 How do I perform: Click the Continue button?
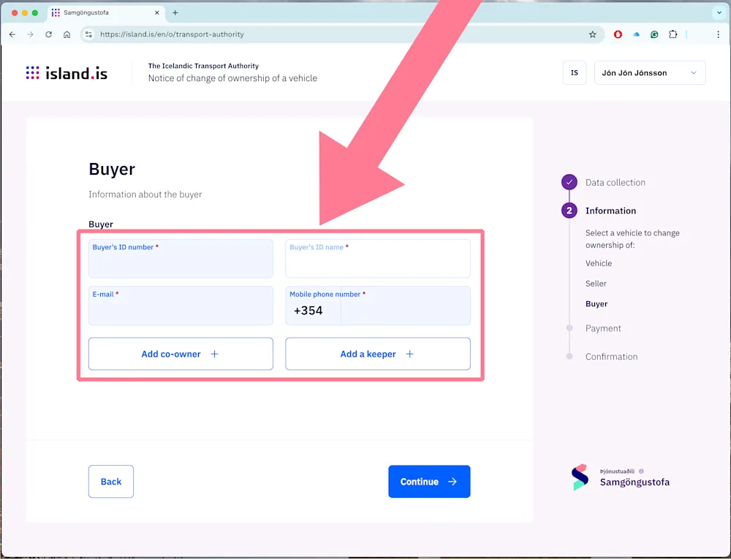[429, 482]
